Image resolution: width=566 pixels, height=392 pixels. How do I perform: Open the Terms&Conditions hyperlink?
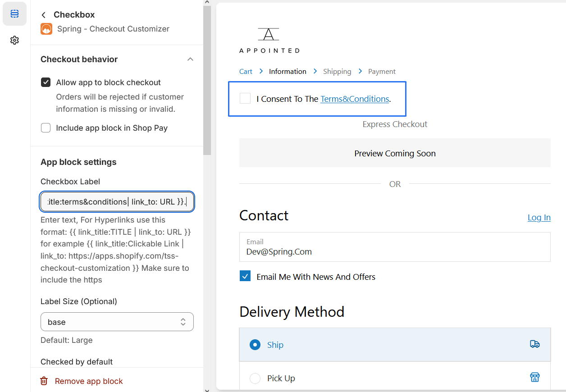(355, 99)
